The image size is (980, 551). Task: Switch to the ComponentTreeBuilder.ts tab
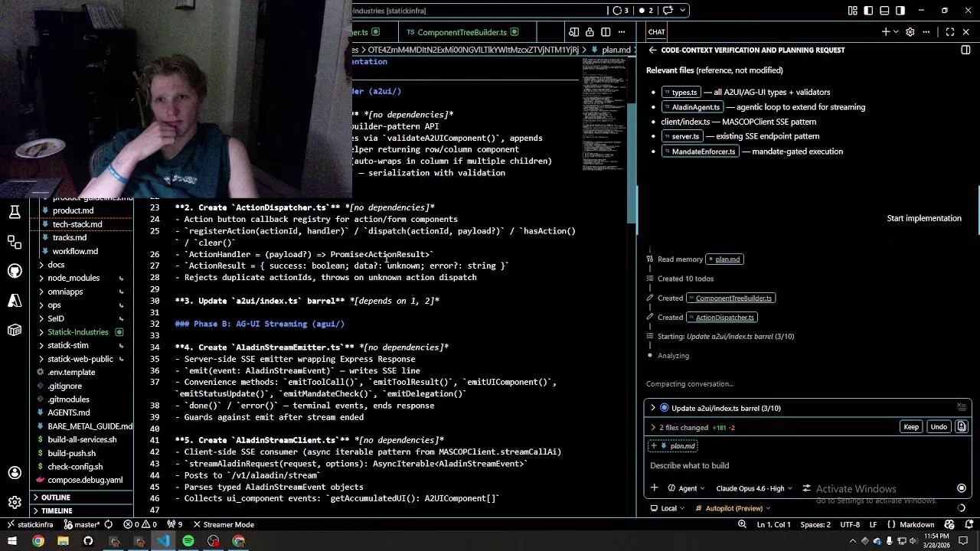[462, 32]
